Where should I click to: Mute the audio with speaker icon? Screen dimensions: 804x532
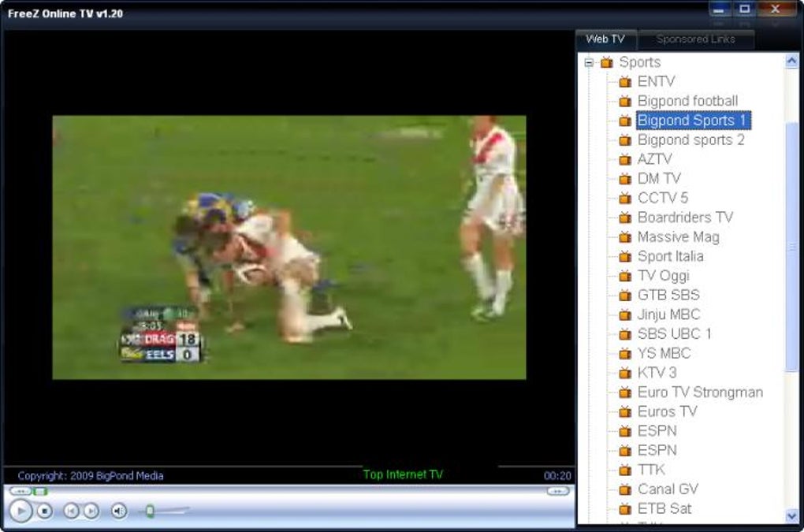click(x=119, y=511)
